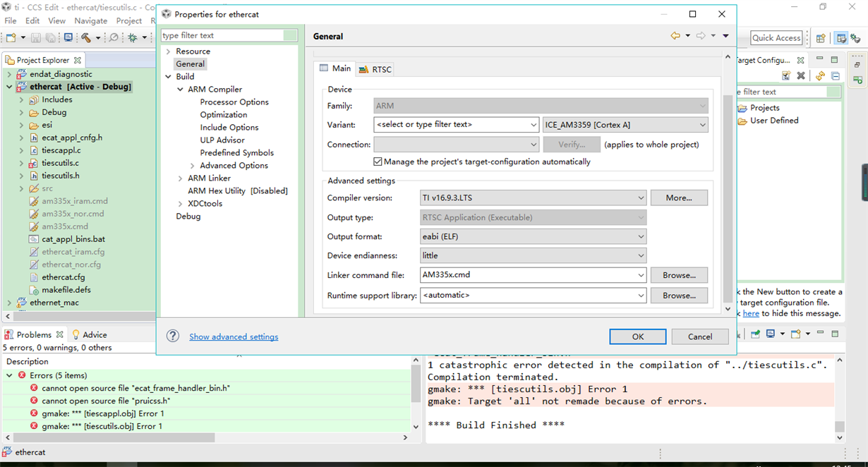This screenshot has width=868, height=467.
Task: Click the OK button
Action: click(x=638, y=336)
